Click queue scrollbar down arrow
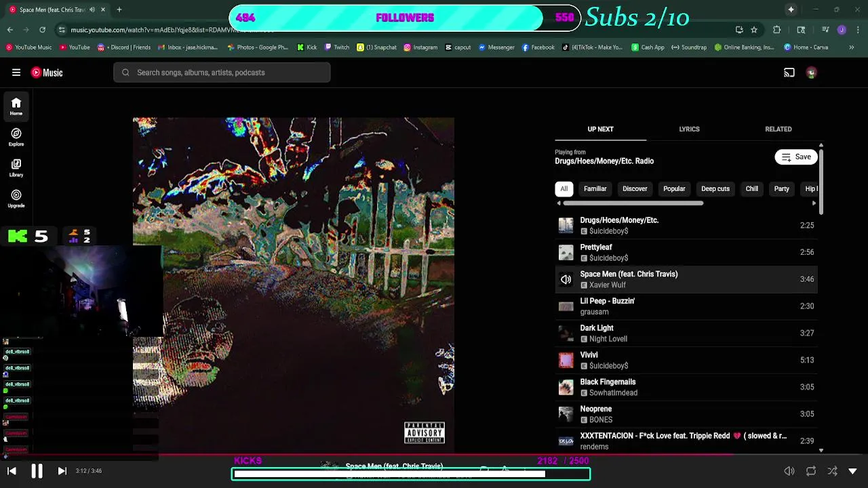This screenshot has height=488, width=868. [x=821, y=450]
